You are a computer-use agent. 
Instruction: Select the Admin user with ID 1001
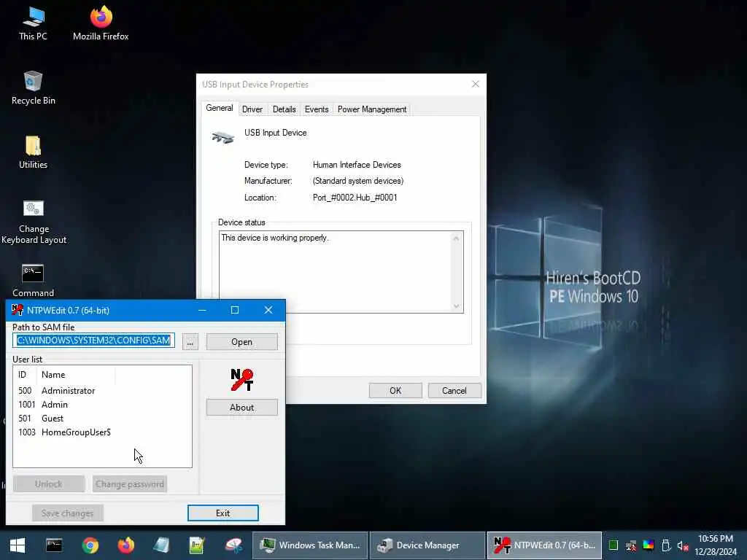tap(102, 404)
